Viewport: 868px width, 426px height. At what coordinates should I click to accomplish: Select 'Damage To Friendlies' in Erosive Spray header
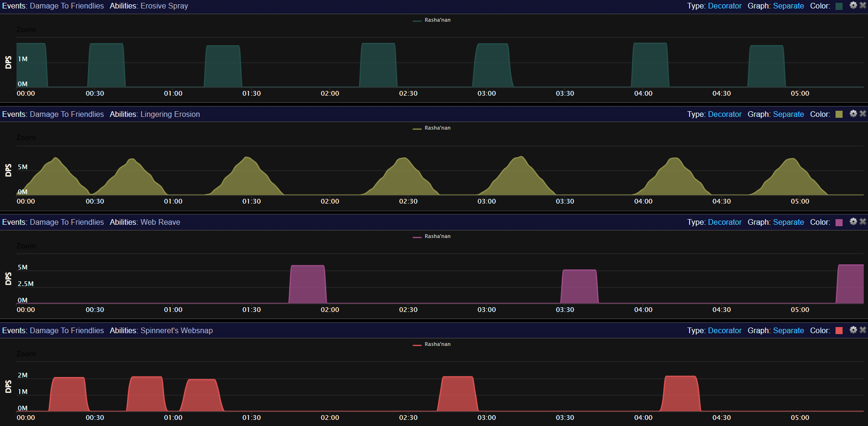67,6
